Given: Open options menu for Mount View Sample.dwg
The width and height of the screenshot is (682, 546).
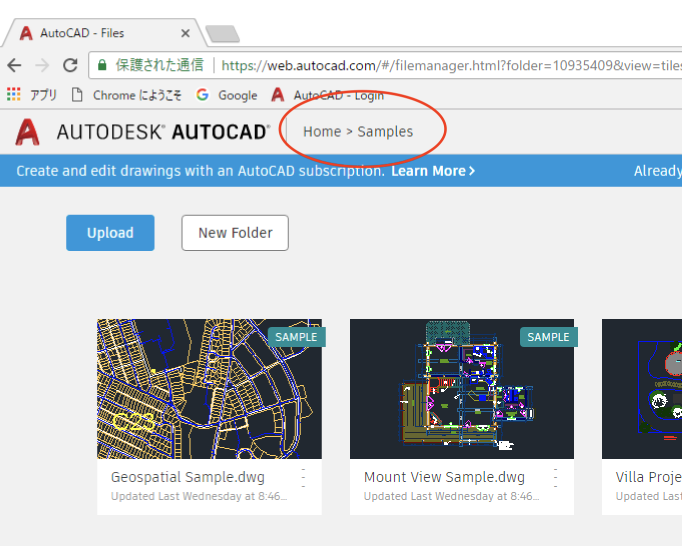Looking at the screenshot, I should point(555,478).
